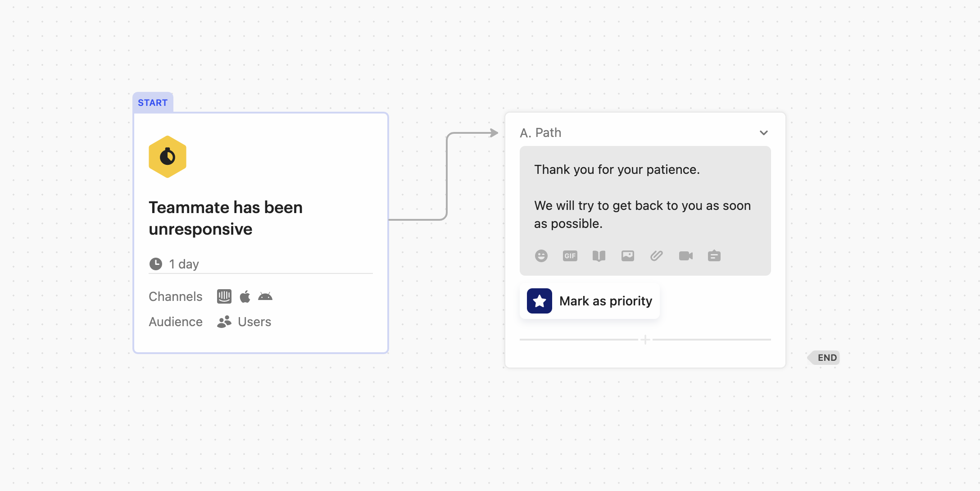Click the Users audience icon

224,322
